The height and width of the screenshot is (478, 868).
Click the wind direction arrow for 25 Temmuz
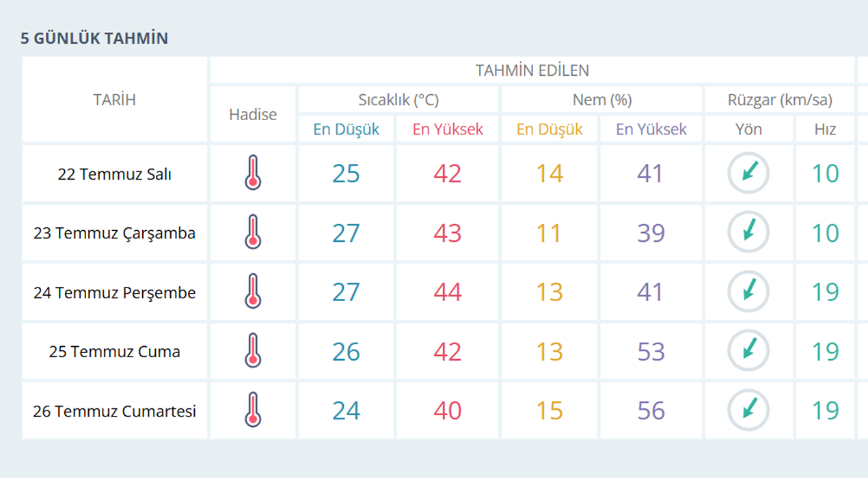(748, 351)
